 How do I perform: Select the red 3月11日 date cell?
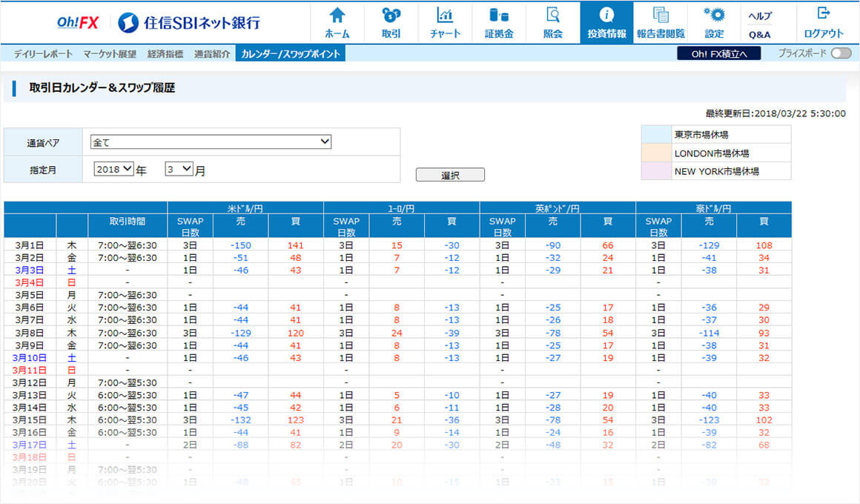[x=30, y=370]
